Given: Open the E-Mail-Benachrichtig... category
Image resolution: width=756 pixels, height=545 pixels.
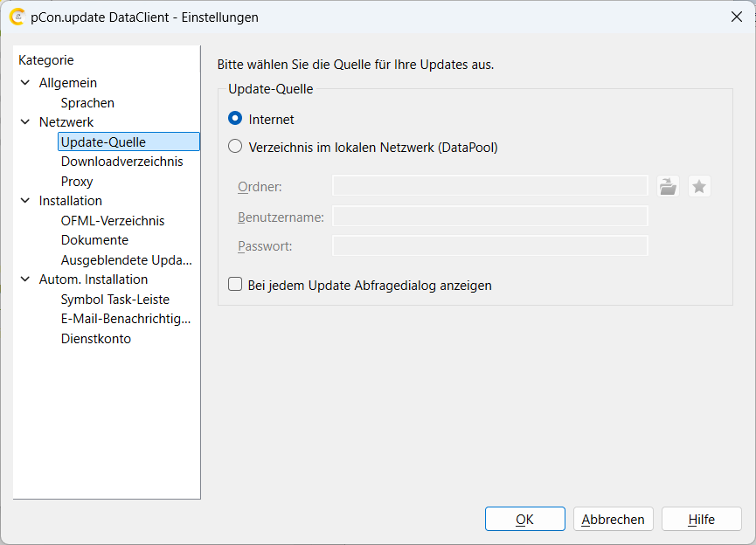Looking at the screenshot, I should 125,319.
